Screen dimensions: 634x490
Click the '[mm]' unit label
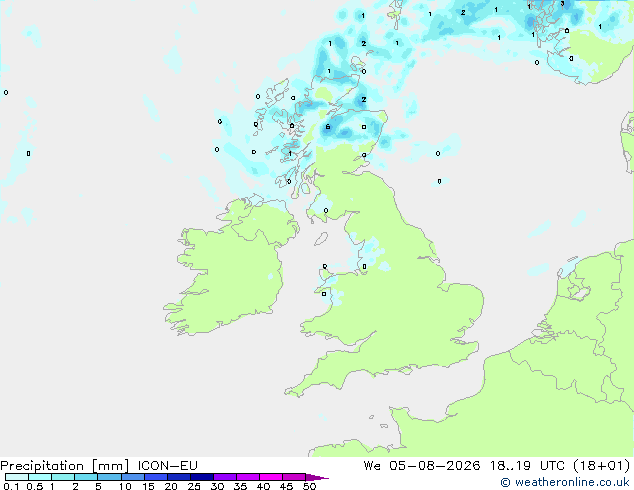[x=111, y=466]
